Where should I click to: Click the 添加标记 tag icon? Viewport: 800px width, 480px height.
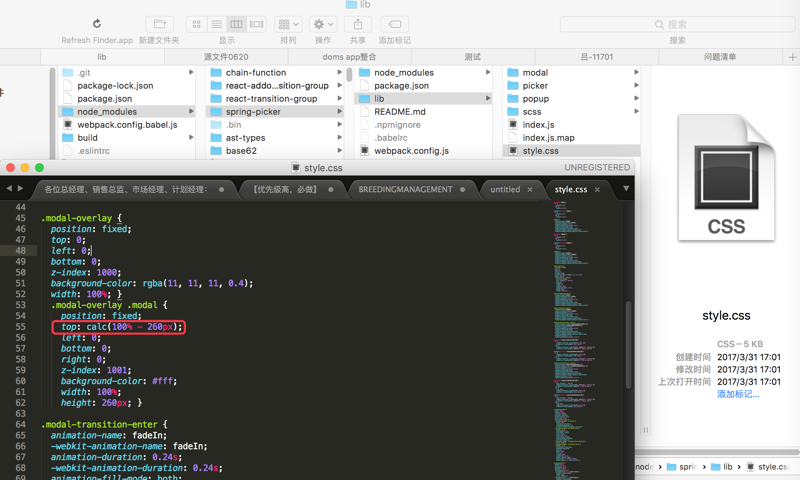click(395, 24)
